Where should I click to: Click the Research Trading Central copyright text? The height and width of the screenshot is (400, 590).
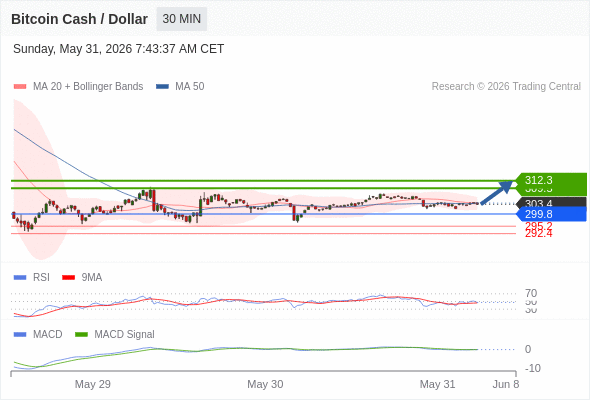point(506,87)
